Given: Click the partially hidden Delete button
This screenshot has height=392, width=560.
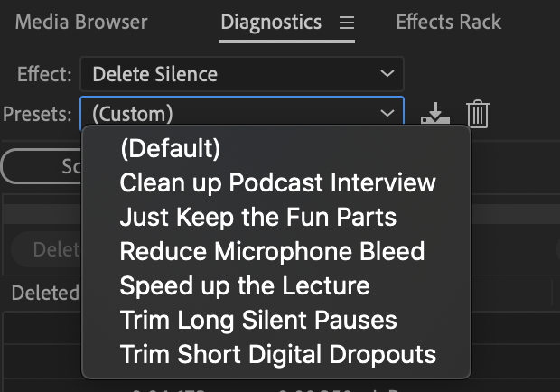Looking at the screenshot, I should click(50, 250).
